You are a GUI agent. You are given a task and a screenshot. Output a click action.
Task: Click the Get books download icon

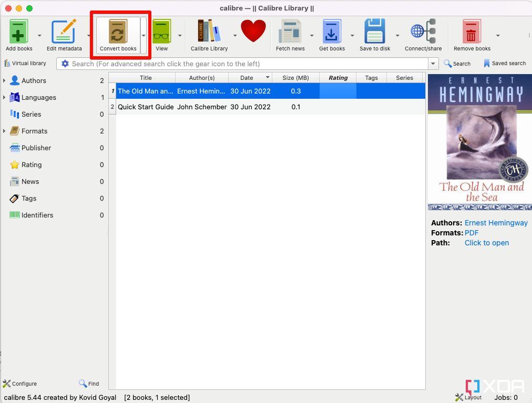coord(332,31)
